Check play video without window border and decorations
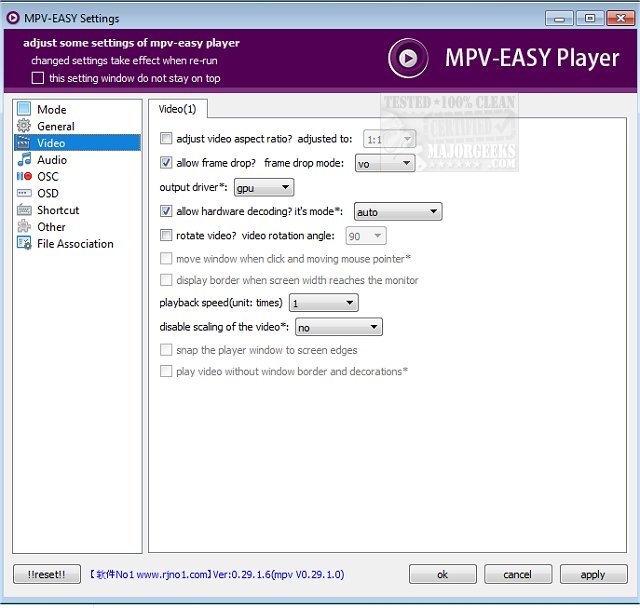Screen dimensions: 640x608 click(x=166, y=371)
